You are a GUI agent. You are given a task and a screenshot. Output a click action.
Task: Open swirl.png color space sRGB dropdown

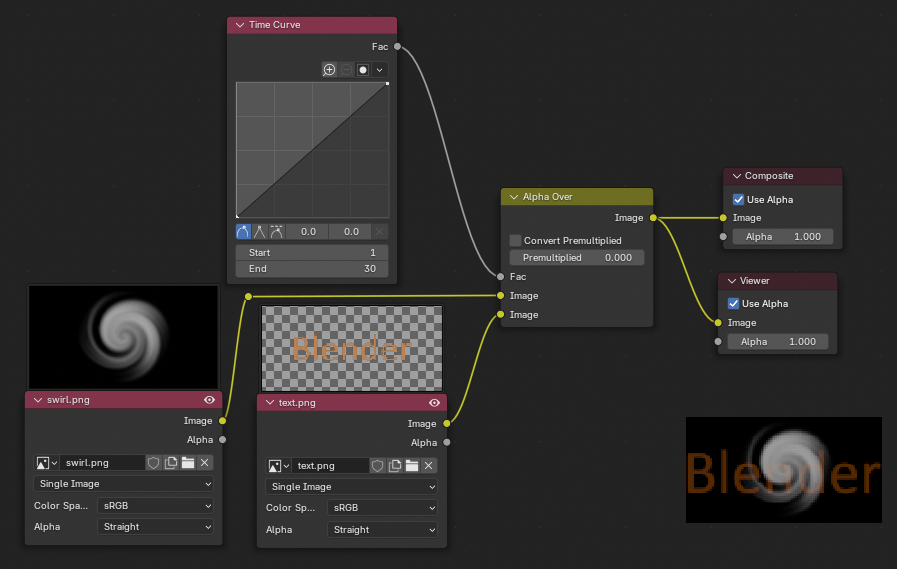coord(156,506)
